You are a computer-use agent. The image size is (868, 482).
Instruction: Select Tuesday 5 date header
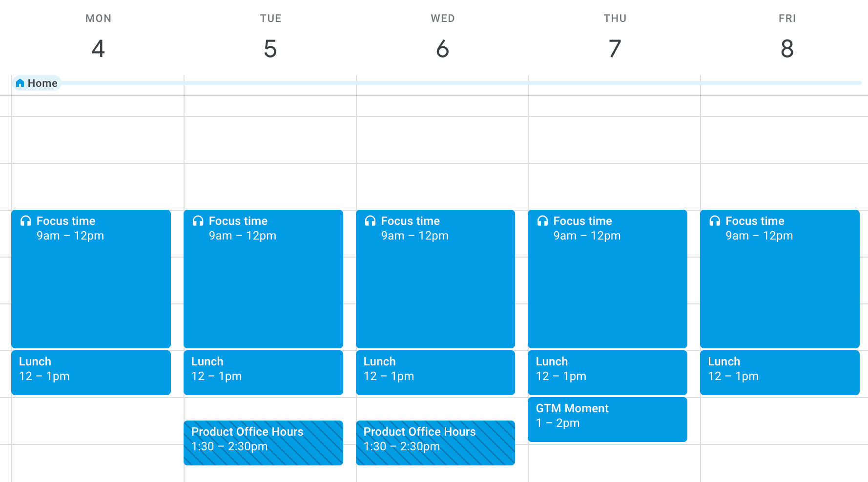pos(270,49)
